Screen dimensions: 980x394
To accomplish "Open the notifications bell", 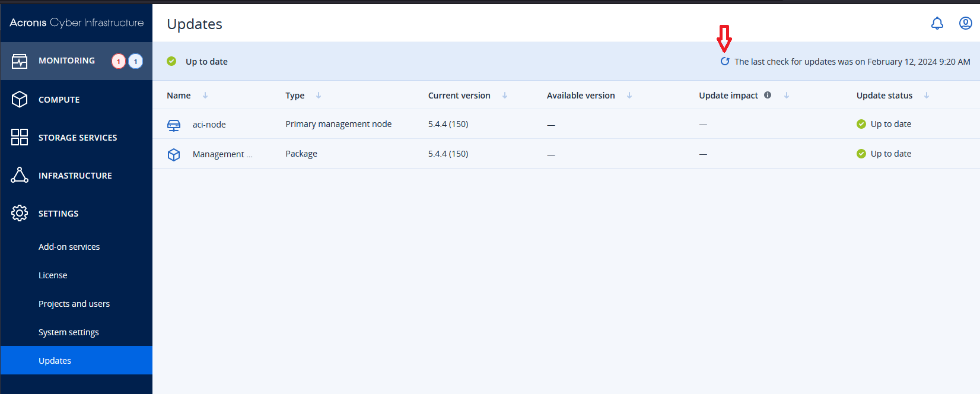I will (x=937, y=23).
